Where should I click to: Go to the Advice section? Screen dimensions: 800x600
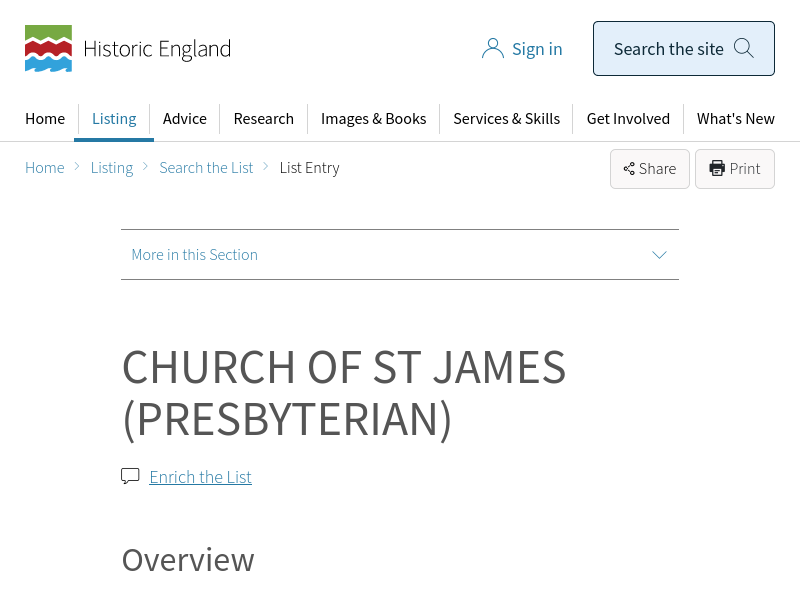185,119
